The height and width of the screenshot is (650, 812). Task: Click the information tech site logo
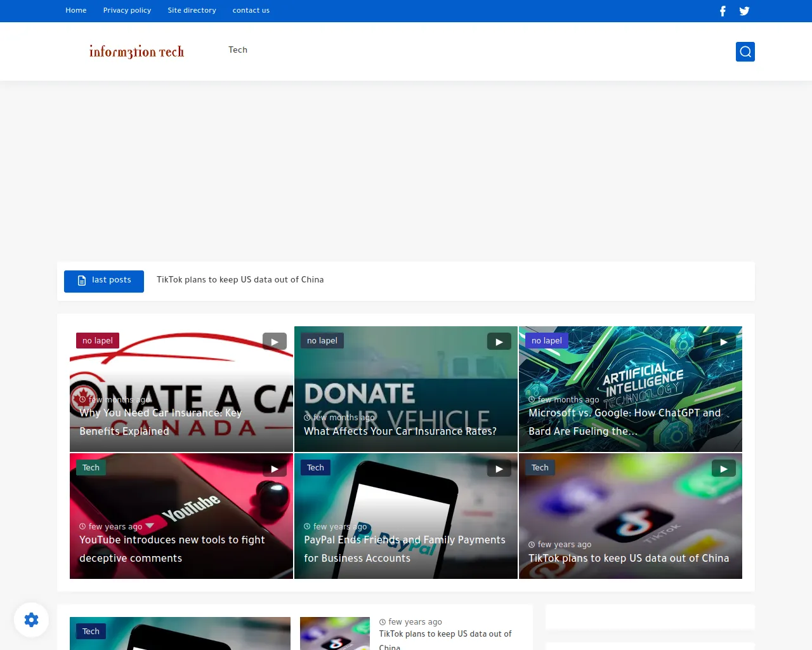click(x=136, y=51)
